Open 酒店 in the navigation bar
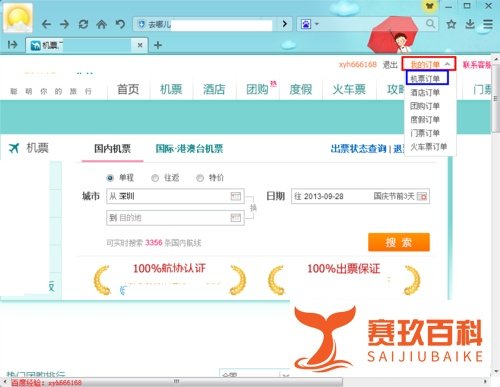Viewport: 500px width, 387px height. click(214, 89)
